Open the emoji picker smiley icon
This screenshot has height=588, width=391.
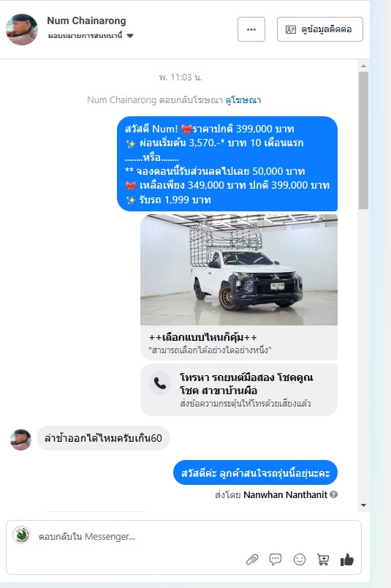click(x=300, y=559)
